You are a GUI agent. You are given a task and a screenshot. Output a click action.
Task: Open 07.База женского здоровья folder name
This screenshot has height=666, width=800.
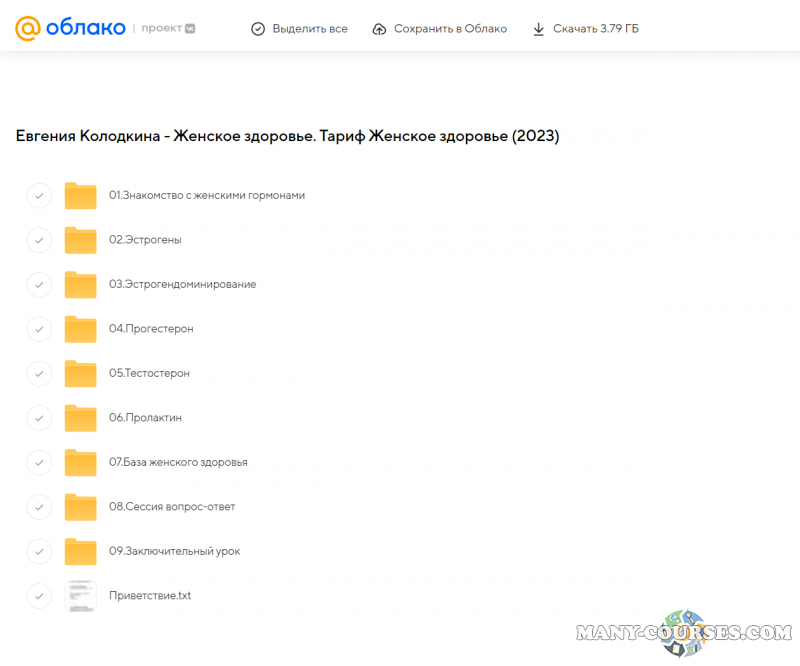pos(178,462)
